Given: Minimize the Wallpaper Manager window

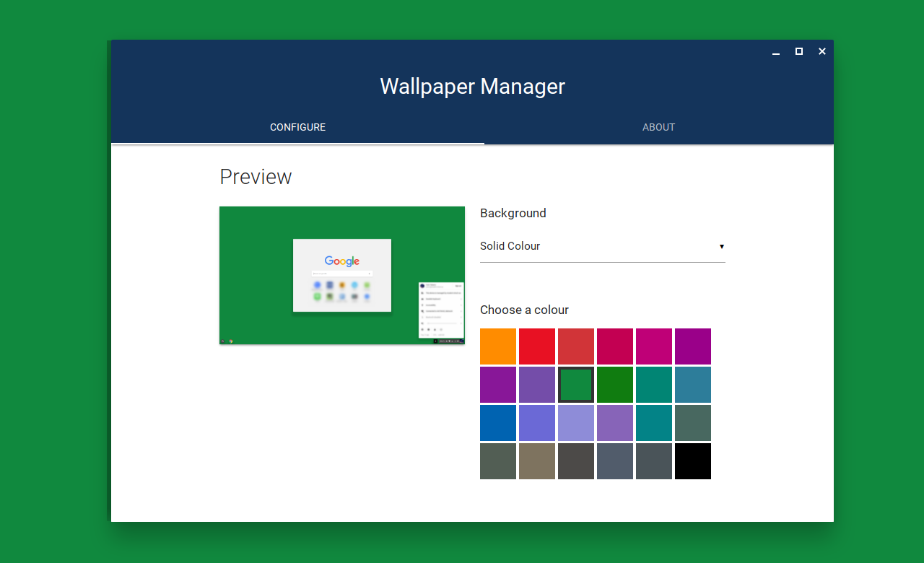Looking at the screenshot, I should pos(776,52).
